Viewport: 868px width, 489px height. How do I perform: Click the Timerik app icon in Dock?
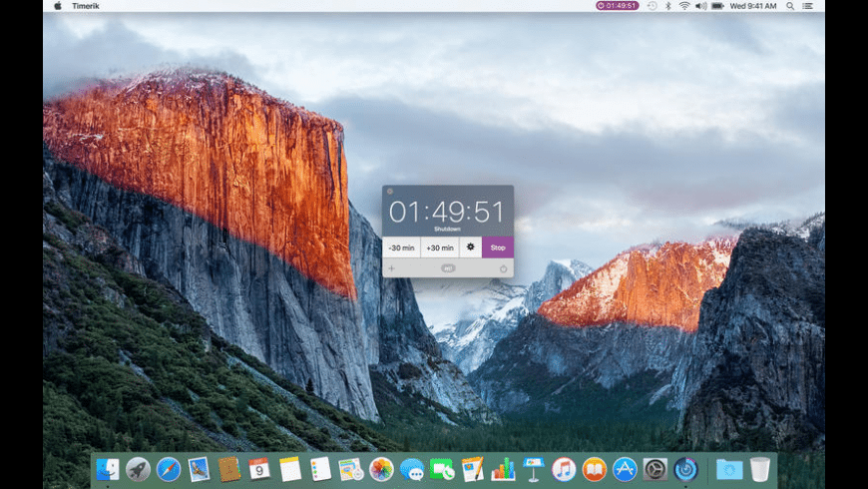coord(685,470)
